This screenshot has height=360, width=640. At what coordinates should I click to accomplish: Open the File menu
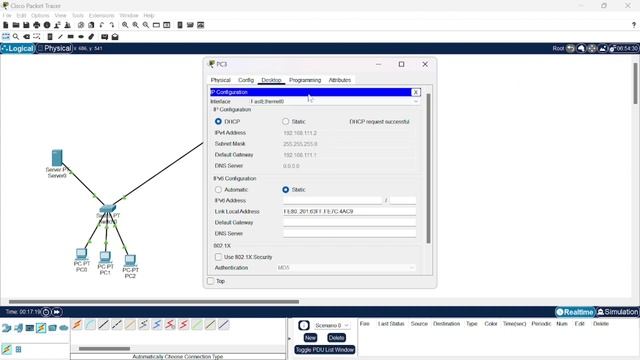pyautogui.click(x=7, y=16)
